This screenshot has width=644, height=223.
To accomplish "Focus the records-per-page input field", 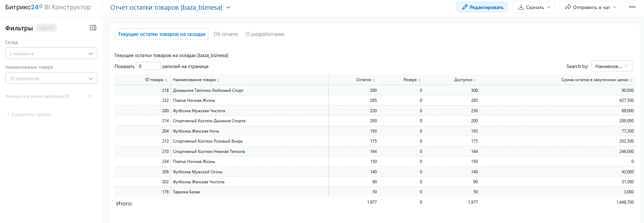I will [148, 66].
